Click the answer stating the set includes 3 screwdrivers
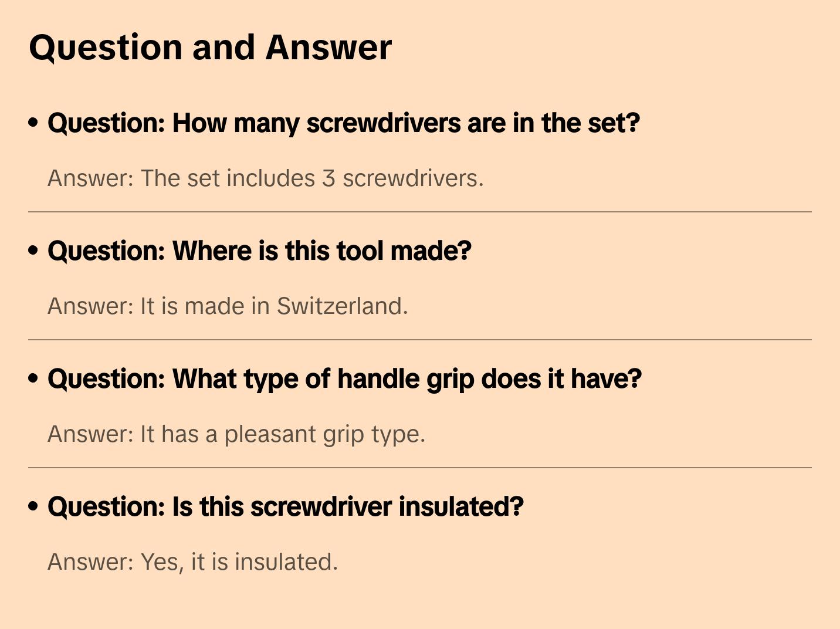 coord(266,178)
